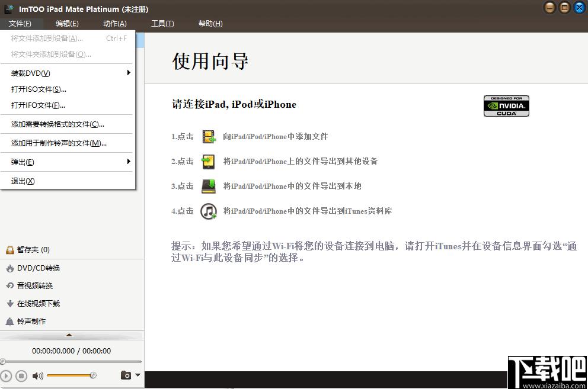Click the stop button in player

point(21,375)
